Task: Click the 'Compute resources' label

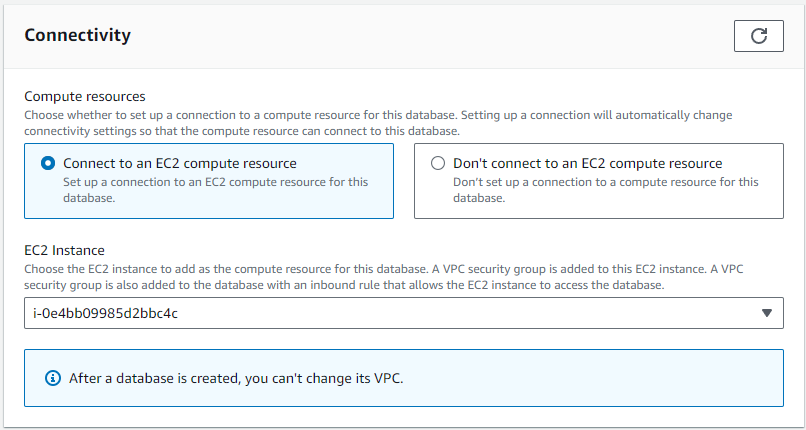Action: [x=85, y=97]
